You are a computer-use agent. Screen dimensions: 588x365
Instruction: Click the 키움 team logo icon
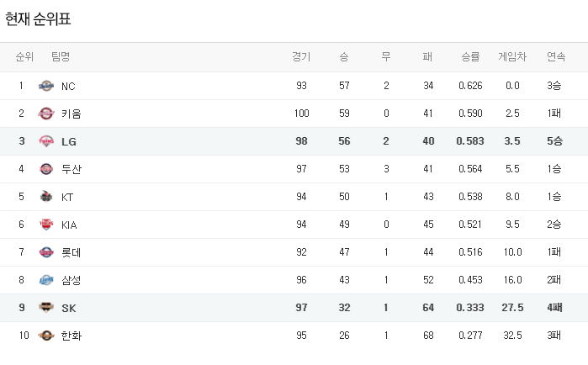point(46,114)
